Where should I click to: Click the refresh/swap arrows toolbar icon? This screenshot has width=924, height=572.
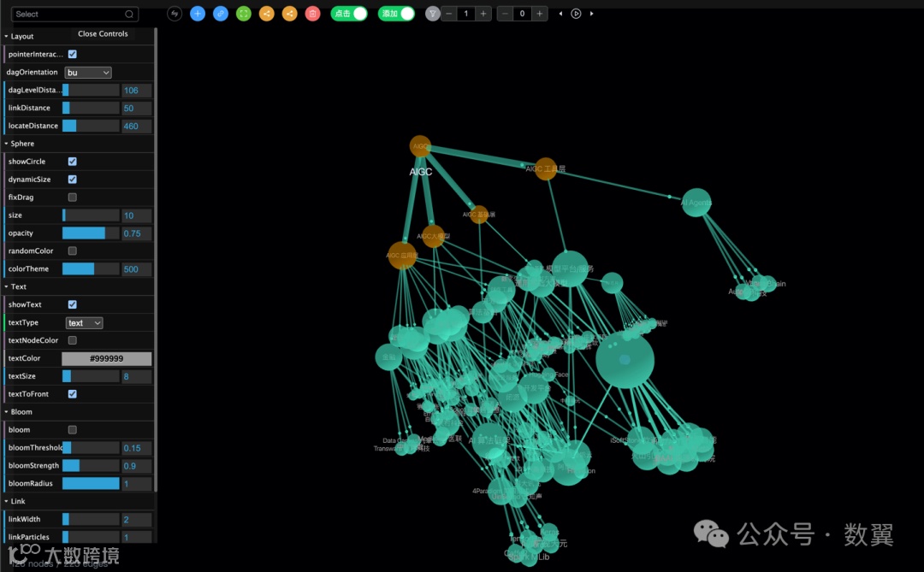(175, 14)
